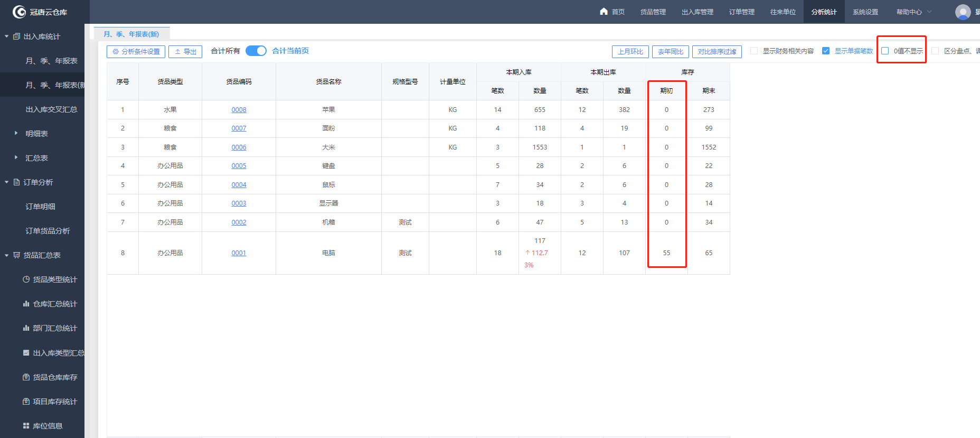Open product code link 0004
Screen dimensions: 980x438
pyautogui.click(x=239, y=185)
